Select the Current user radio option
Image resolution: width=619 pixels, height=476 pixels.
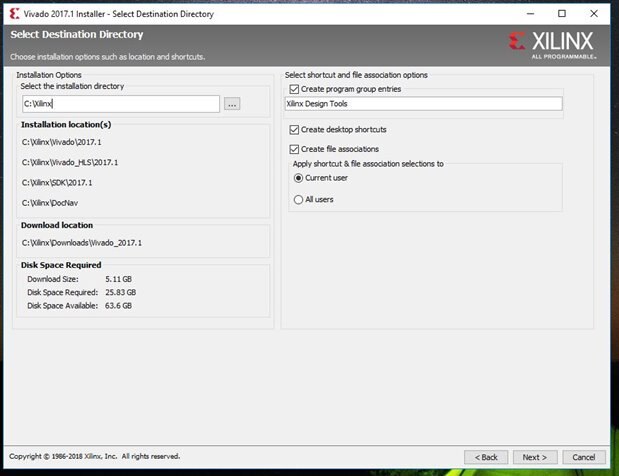[x=298, y=178]
